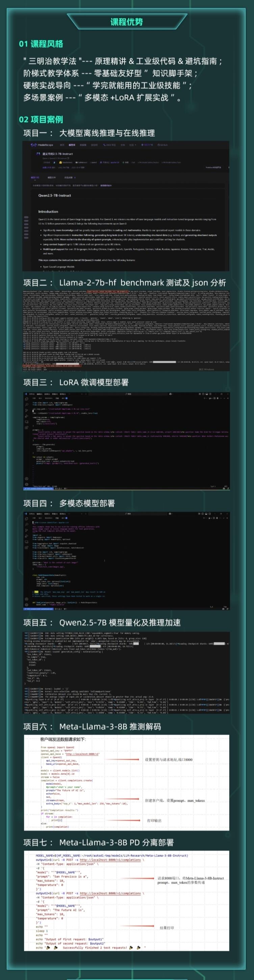Viewport: 254px width, 980px height.
Task: Click the 阶梯式教学体系 line under 课程风格
Action: [x=110, y=73]
